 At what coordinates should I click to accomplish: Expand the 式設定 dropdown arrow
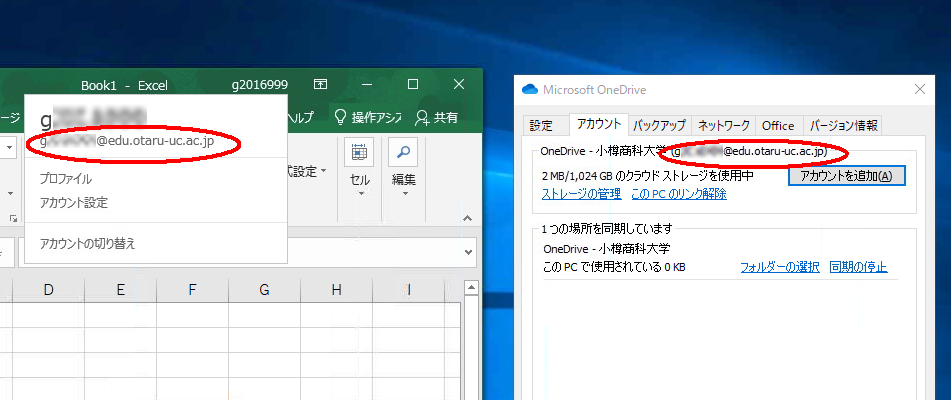[x=324, y=172]
